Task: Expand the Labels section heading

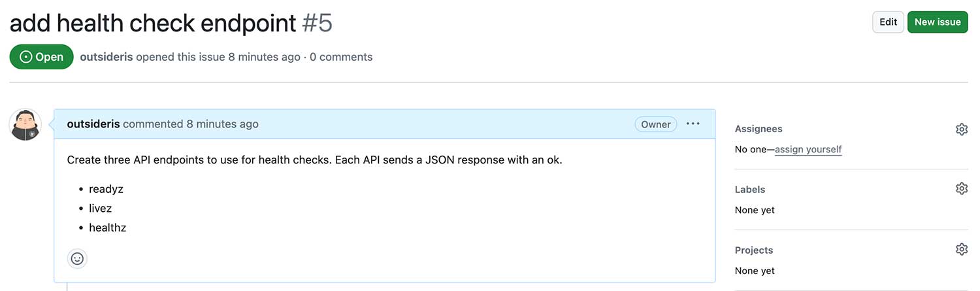Action: coord(750,189)
